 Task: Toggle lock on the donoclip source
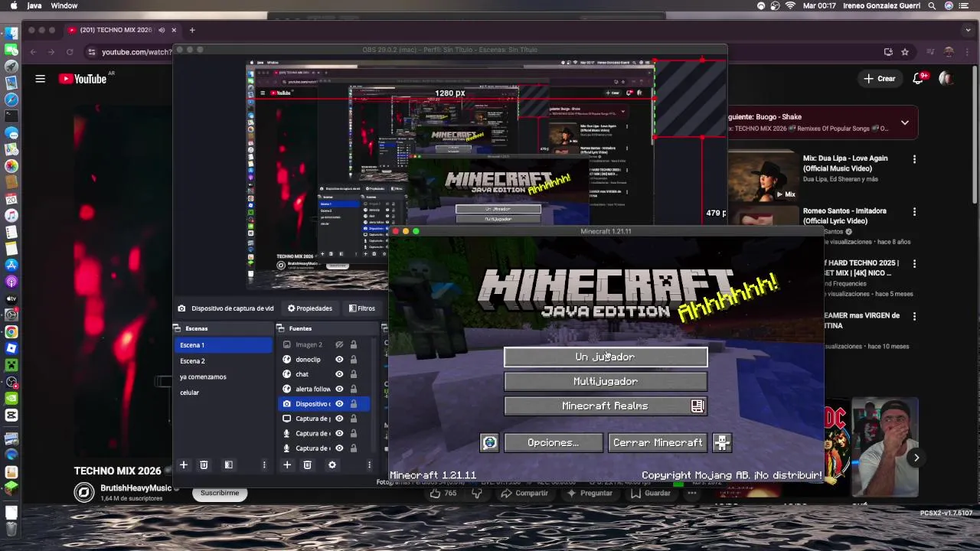353,360
